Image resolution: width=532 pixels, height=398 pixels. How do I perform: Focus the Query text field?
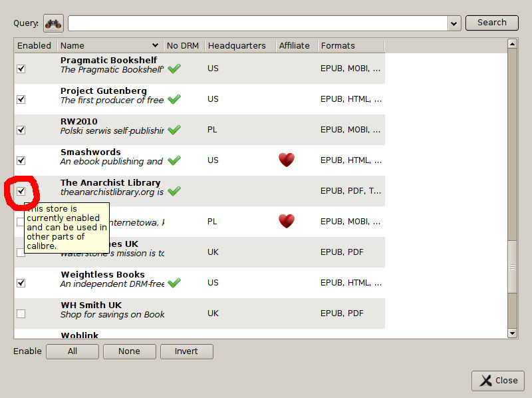pyautogui.click(x=258, y=23)
